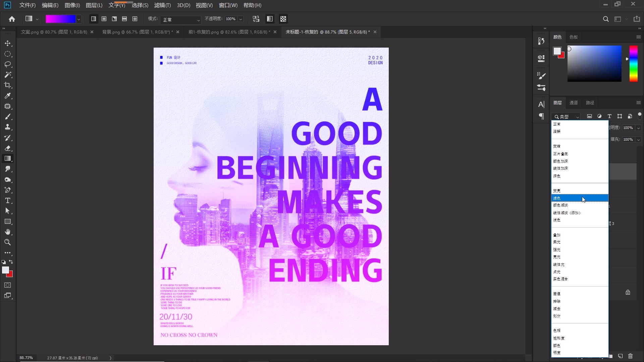The height and width of the screenshot is (362, 644).
Task: Switch to 背景.png document tab
Action: [x=137, y=32]
